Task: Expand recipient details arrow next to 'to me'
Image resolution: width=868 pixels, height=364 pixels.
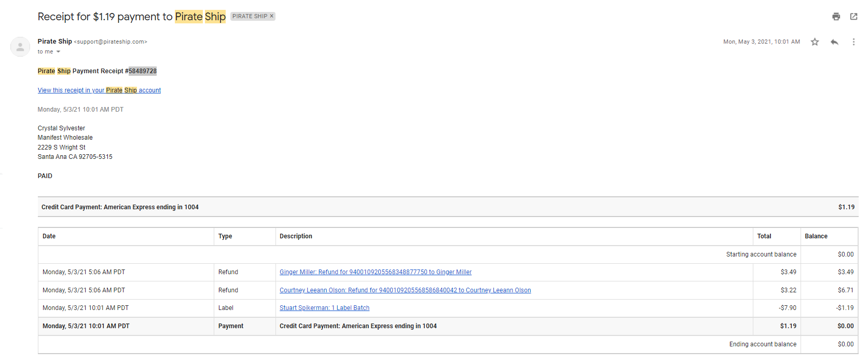Action: [58, 52]
